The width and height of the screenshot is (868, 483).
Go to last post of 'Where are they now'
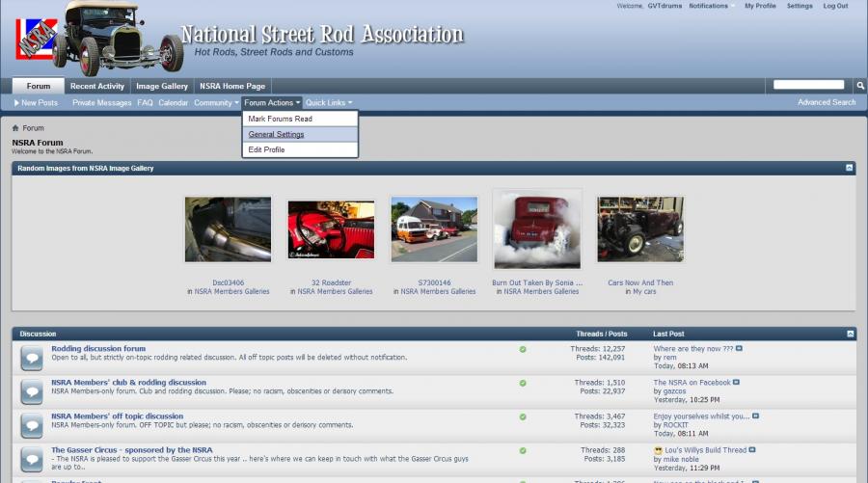739,349
